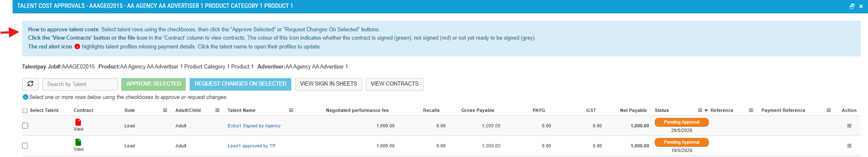The height and width of the screenshot is (157, 868).
Task: Restore the Talent Cost Approvals window
Action: [x=852, y=6]
